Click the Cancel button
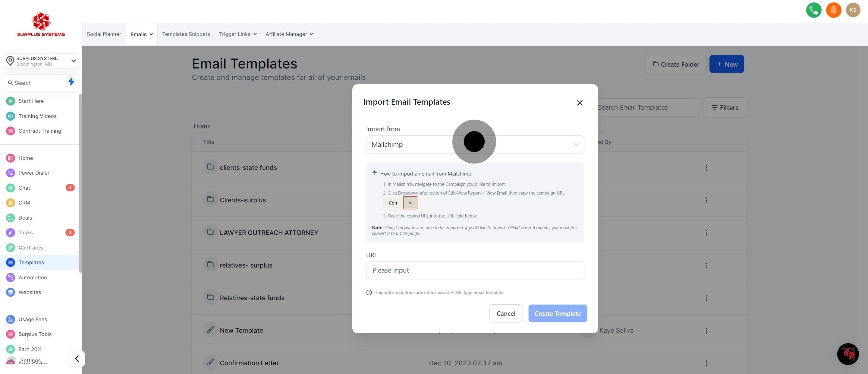 pos(505,313)
